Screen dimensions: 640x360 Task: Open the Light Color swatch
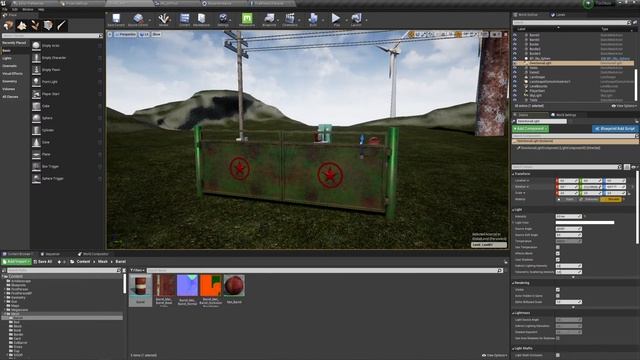pyautogui.click(x=584, y=222)
